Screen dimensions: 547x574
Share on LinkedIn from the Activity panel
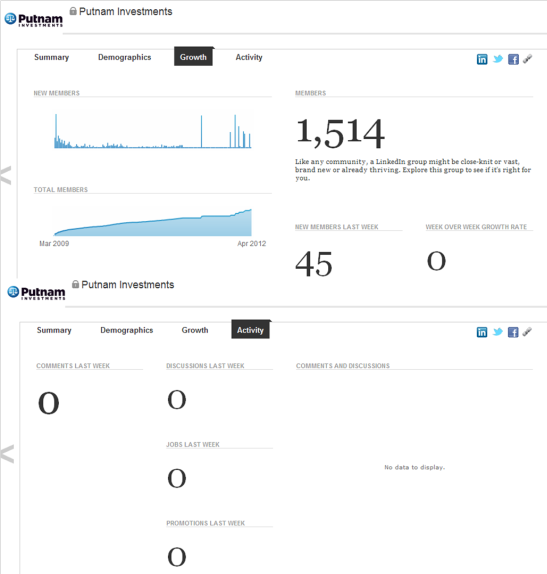point(482,332)
